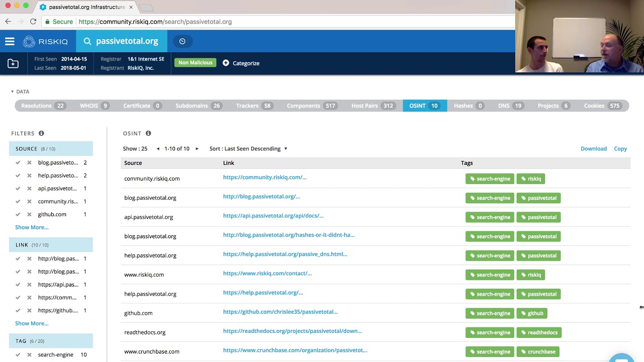Click search-engine tag in www.riskiq.com row
Screen dimensions: 644x362
(490, 275)
